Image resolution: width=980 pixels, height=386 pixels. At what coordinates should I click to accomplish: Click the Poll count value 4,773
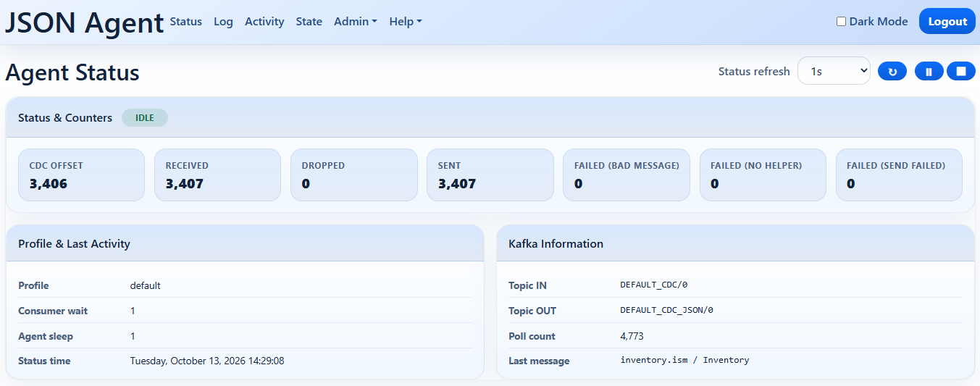(632, 336)
